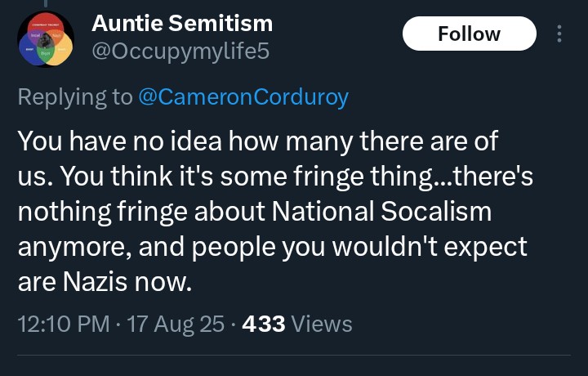The width and height of the screenshot is (588, 376).
Task: Click the divider line below the post metadata
Action: tap(294, 356)
